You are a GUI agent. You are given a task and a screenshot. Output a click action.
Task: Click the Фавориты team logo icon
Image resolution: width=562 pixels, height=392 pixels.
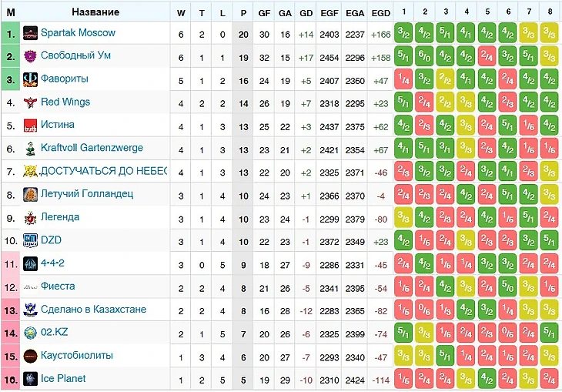[30, 79]
